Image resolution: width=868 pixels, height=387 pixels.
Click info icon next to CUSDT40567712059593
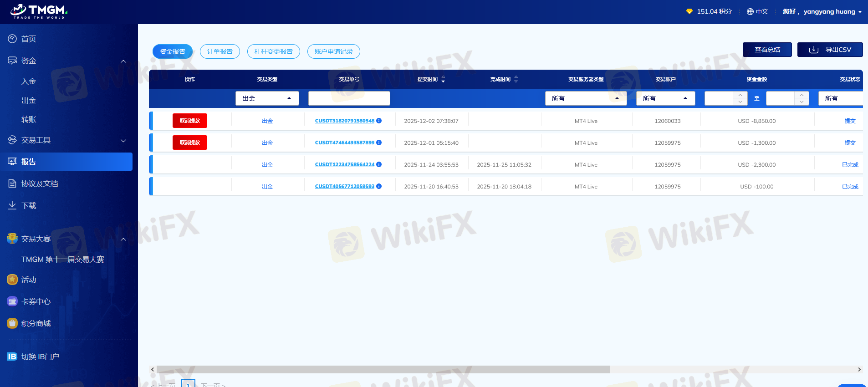click(x=379, y=186)
